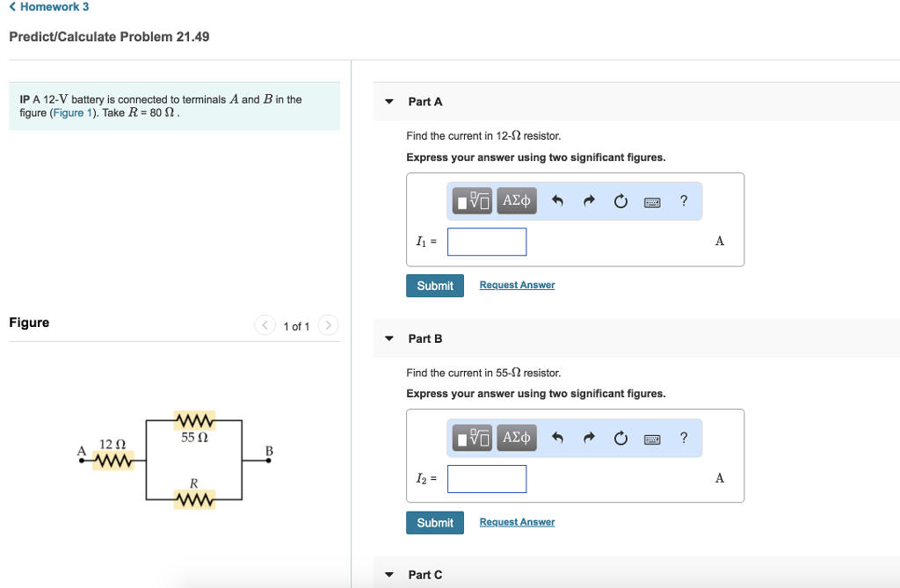The height and width of the screenshot is (588, 900).
Task: Click the ΑΣΦ symbols button in Part B
Action: click(x=516, y=438)
